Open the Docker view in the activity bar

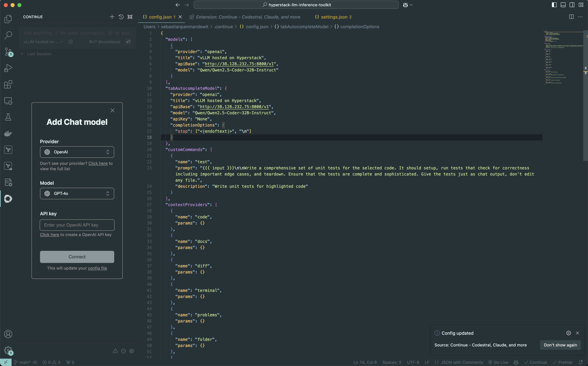click(x=8, y=133)
